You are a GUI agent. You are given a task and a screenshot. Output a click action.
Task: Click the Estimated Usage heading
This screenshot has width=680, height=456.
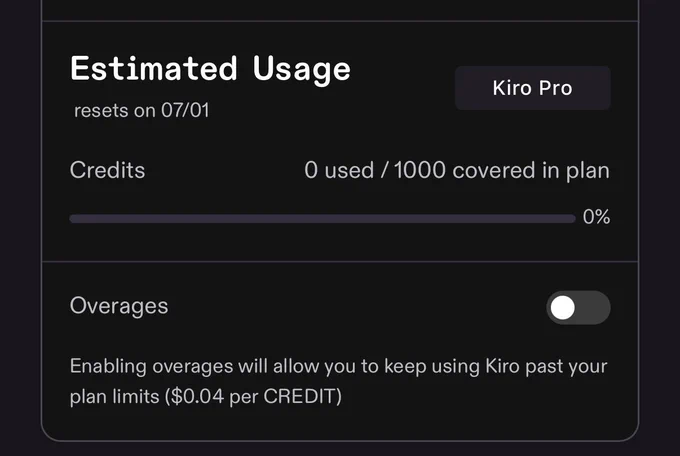pos(210,69)
